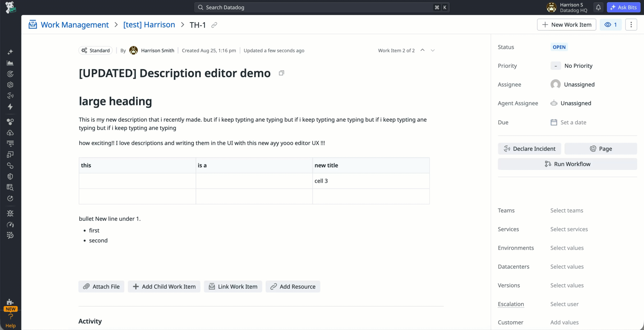The width and height of the screenshot is (644, 330).
Task: Open the looping S-curve sidebar icon
Action: coord(10,165)
